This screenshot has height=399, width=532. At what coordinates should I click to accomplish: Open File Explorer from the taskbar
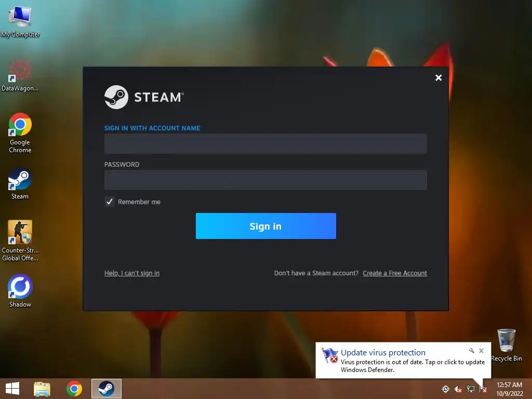coord(42,389)
